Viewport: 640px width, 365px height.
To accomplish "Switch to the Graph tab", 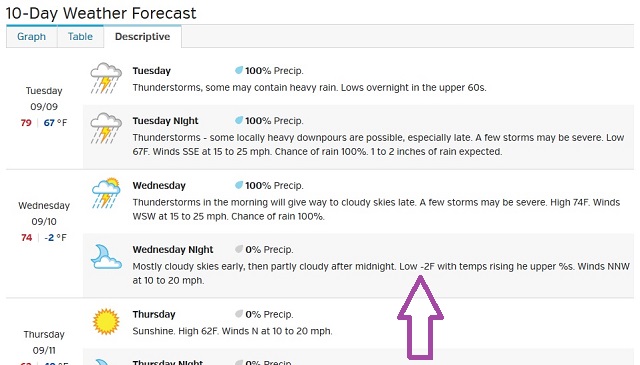I will point(31,37).
